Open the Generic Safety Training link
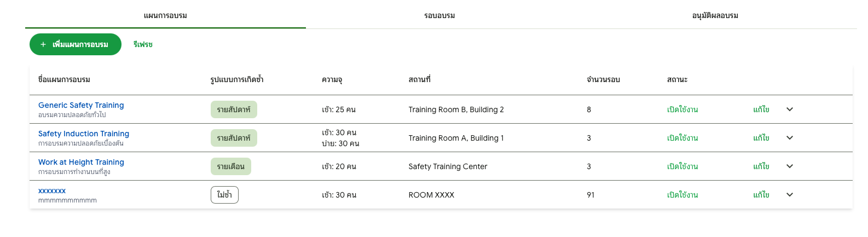Viewport: 868px width, 237px height. (81, 105)
